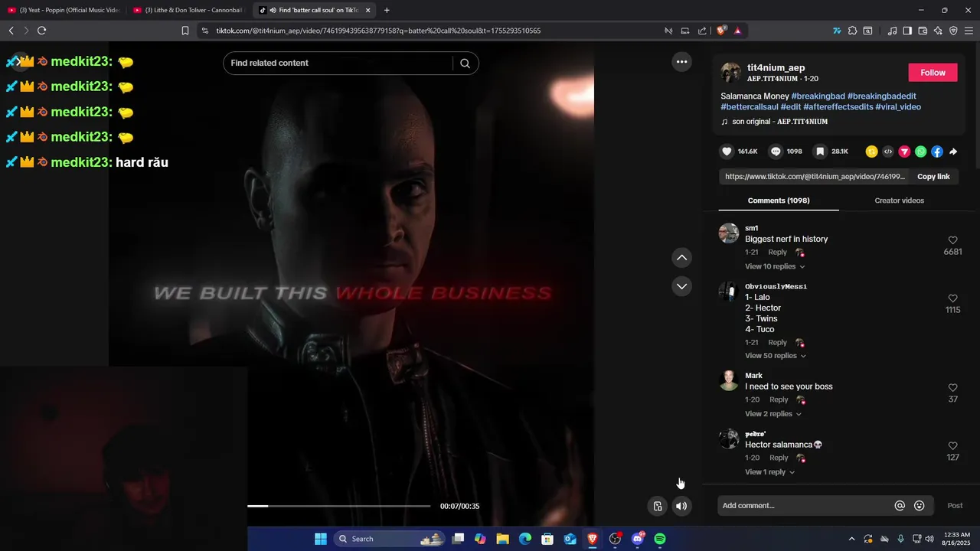Open the embed code icon
The height and width of the screenshot is (551, 980).
click(888, 152)
